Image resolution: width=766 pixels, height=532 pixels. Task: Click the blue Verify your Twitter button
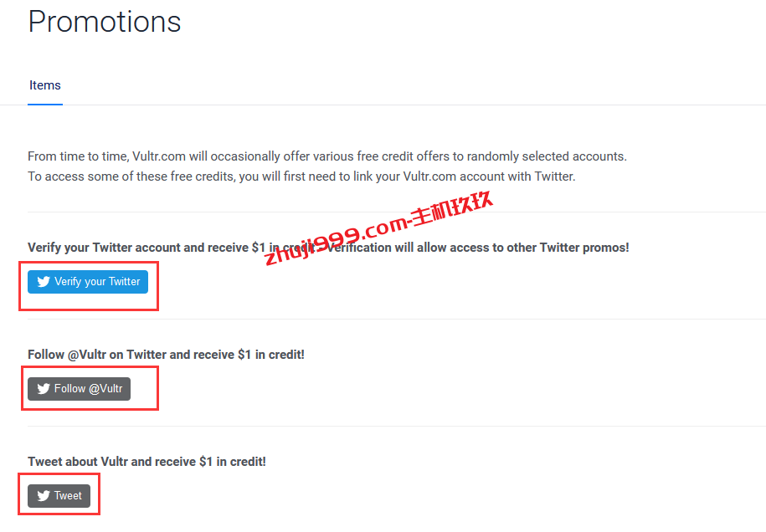[88, 282]
